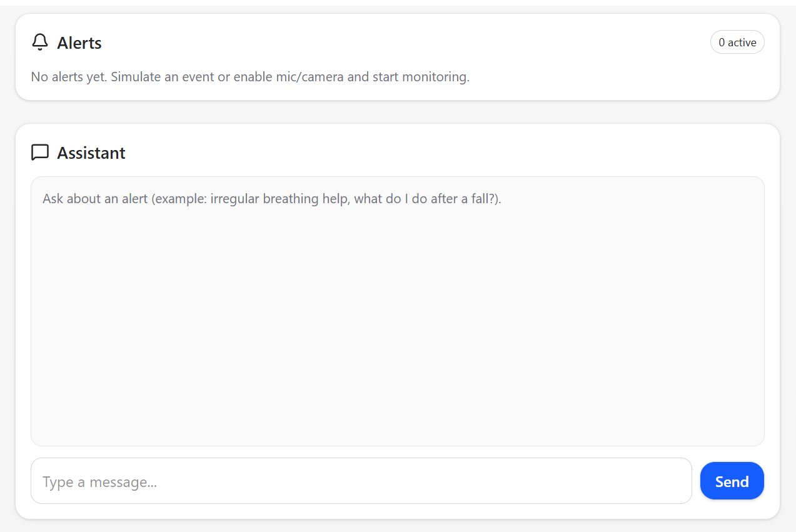The width and height of the screenshot is (796, 532).
Task: Send the message with the Send button
Action: pyautogui.click(x=732, y=481)
